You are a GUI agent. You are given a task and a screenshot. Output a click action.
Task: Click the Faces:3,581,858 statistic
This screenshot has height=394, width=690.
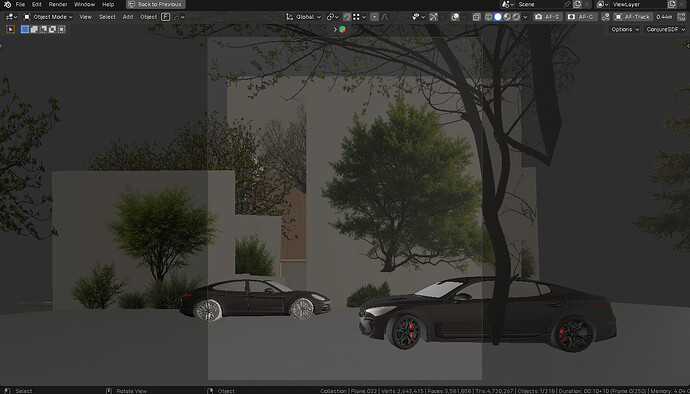[451, 391]
